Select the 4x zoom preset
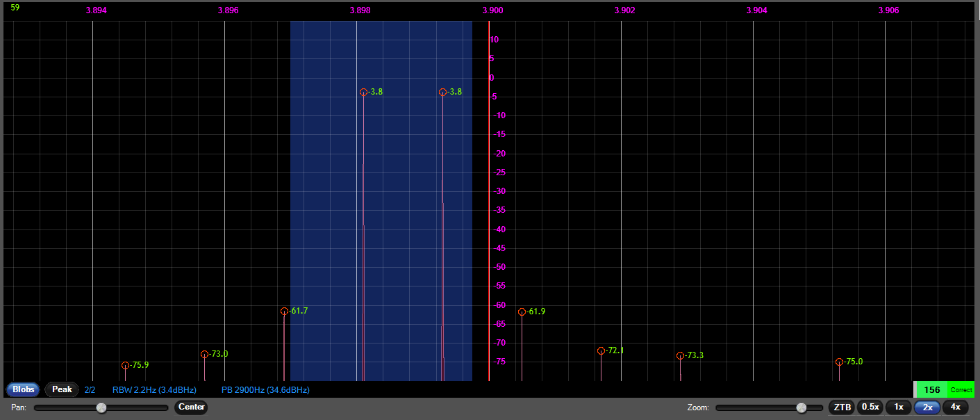 click(x=954, y=407)
